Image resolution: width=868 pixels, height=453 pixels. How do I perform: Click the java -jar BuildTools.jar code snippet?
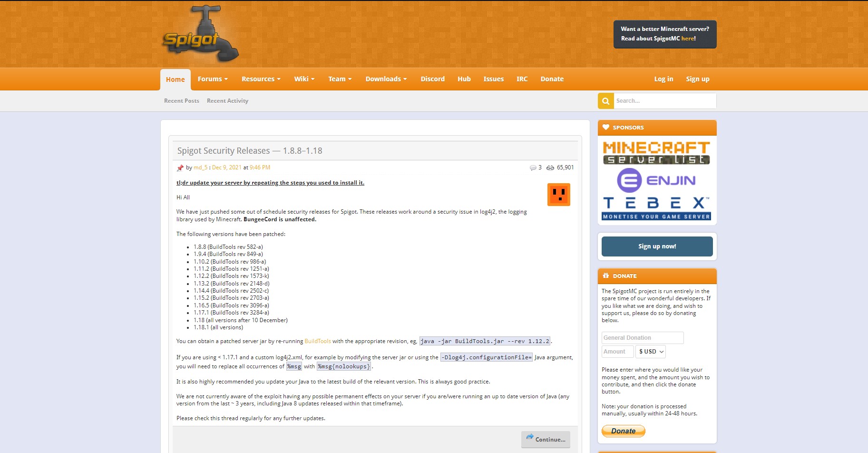pyautogui.click(x=485, y=341)
